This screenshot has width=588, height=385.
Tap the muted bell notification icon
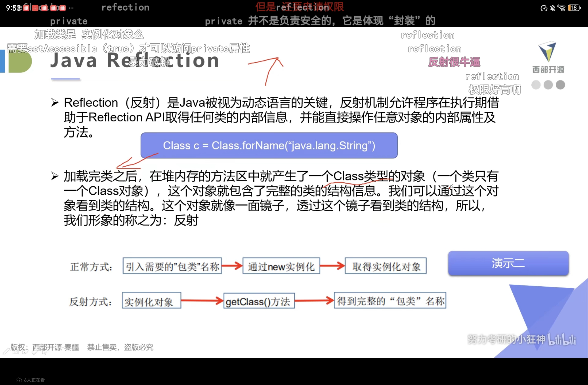click(552, 8)
